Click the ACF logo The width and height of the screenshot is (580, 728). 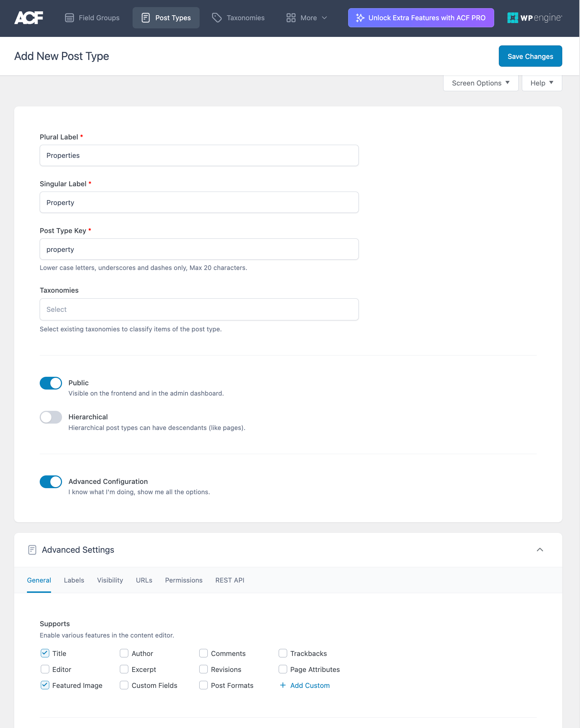coord(28,18)
